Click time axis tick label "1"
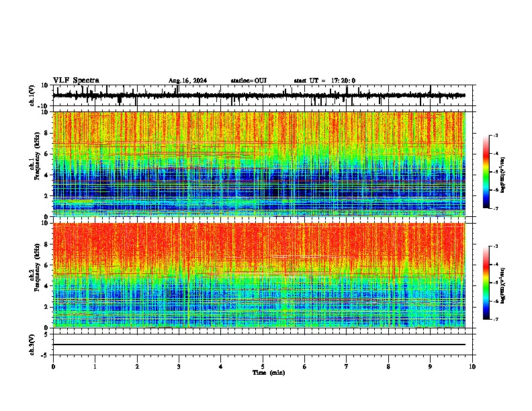This screenshot has width=532, height=411. pos(95,367)
